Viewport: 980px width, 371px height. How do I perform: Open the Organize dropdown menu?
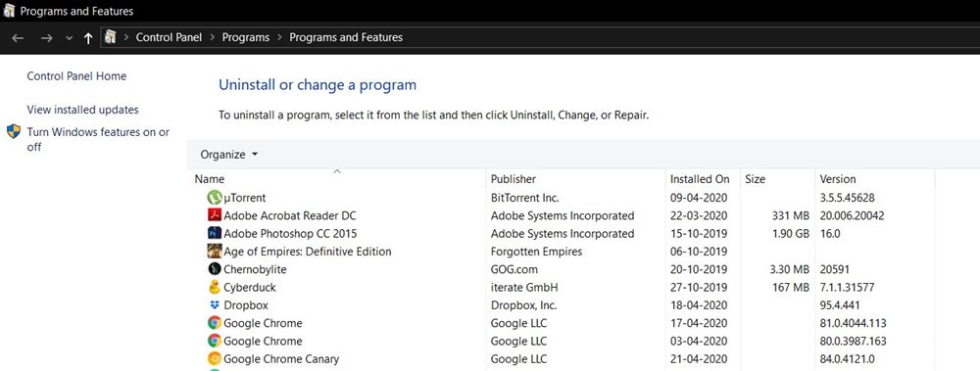(228, 155)
